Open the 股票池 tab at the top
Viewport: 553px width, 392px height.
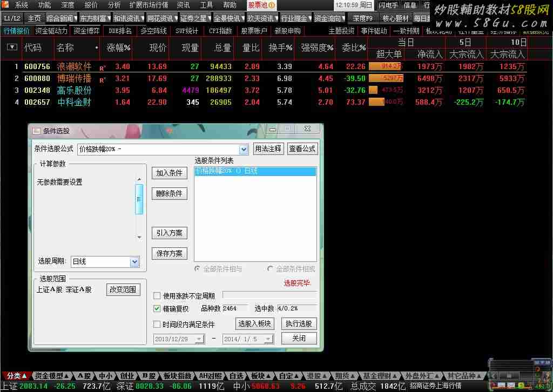coord(261,5)
